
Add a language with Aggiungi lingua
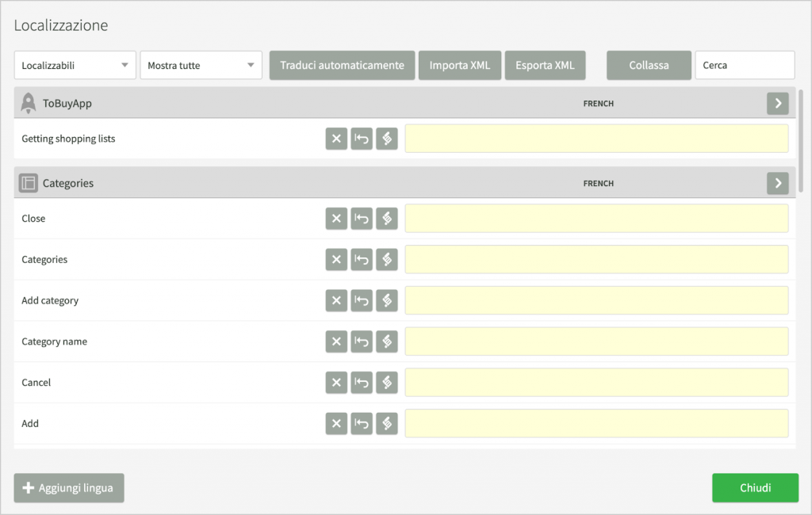(69, 487)
